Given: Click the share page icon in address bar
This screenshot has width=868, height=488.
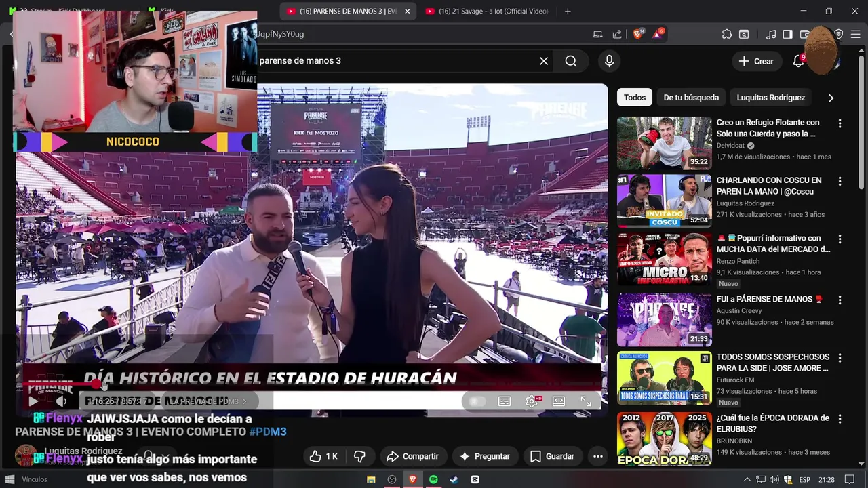Looking at the screenshot, I should click(617, 34).
